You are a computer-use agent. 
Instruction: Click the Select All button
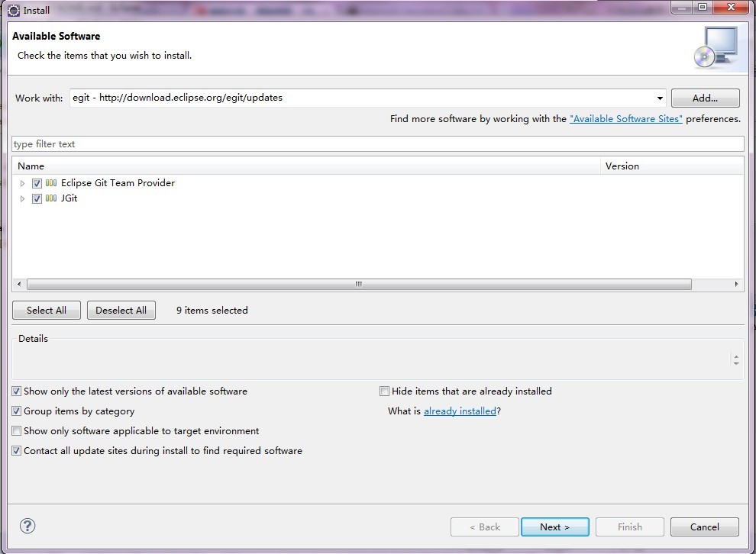(x=47, y=311)
